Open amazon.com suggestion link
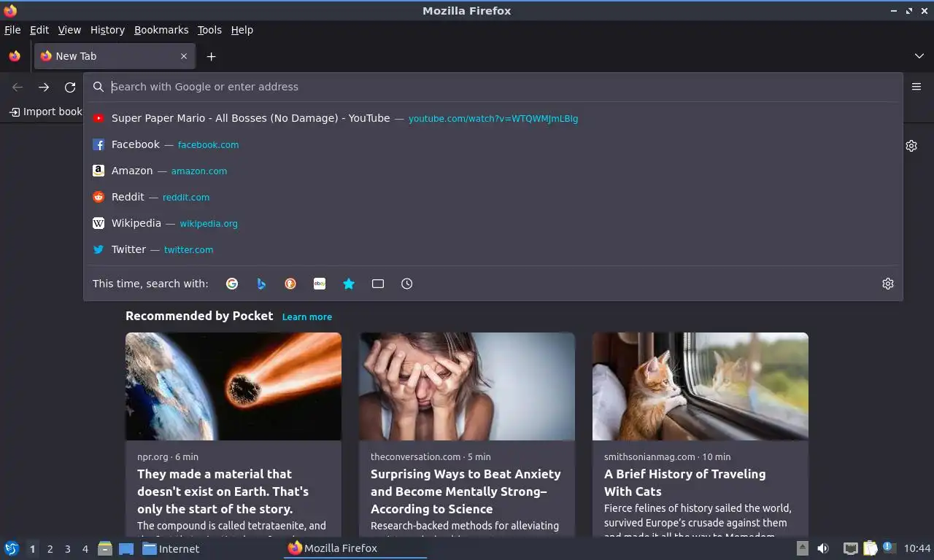 click(x=199, y=171)
